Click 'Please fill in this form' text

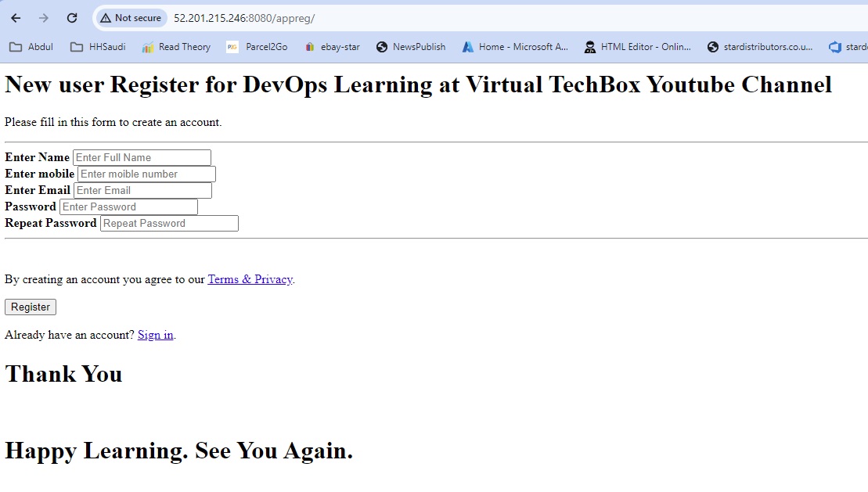coord(113,122)
